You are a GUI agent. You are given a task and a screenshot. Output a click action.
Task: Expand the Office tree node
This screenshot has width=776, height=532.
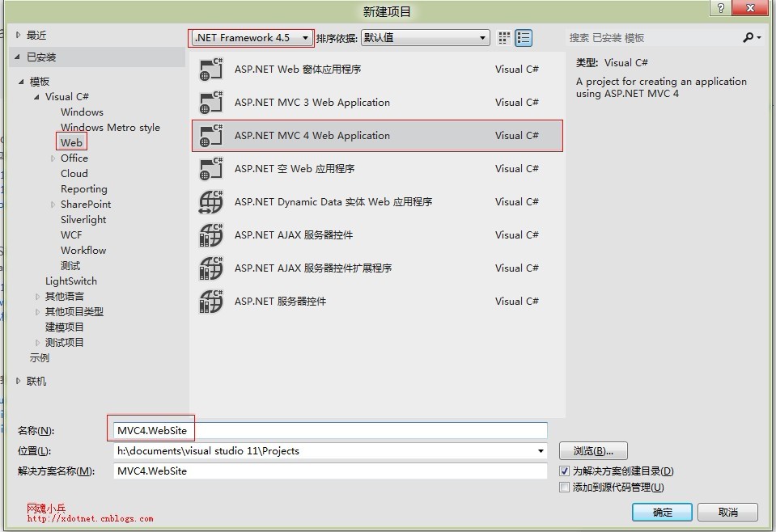tap(53, 158)
